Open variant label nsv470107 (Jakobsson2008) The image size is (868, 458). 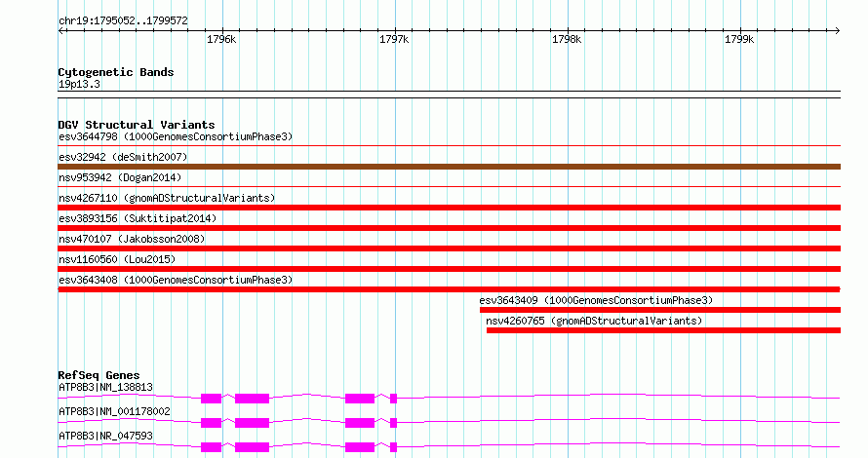[132, 239]
